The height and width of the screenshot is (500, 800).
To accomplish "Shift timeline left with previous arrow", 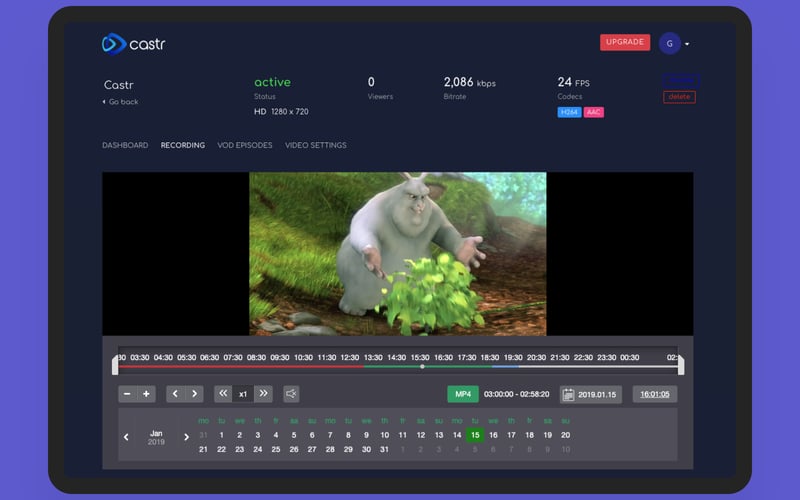I will pos(176,394).
